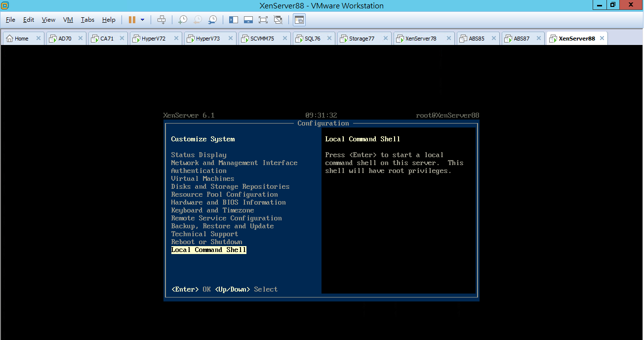Select Backup, Restore and Update entry
Screen dimensions: 644x340
tap(222, 226)
